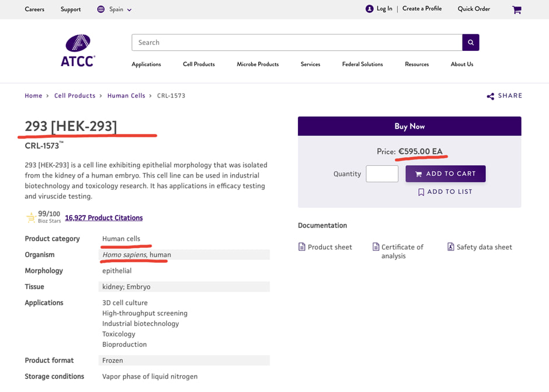Open the 16,927 Product Citations link
The width and height of the screenshot is (549, 392).
coord(103,218)
